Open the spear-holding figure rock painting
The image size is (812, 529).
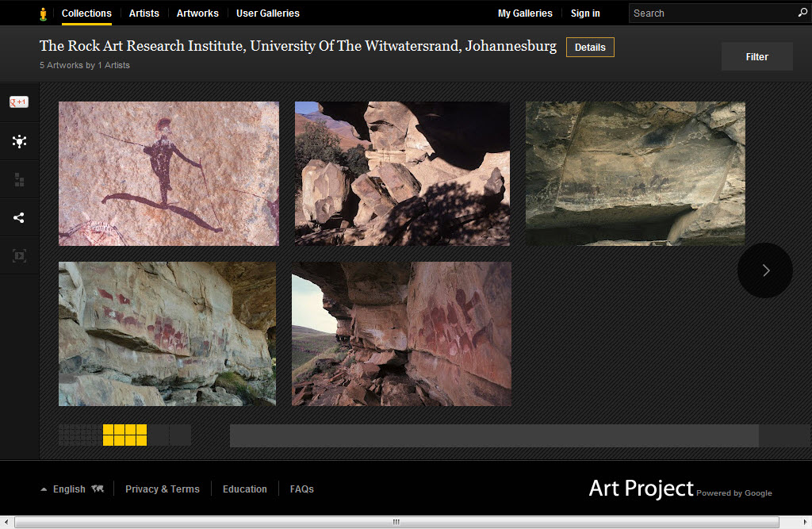point(169,174)
